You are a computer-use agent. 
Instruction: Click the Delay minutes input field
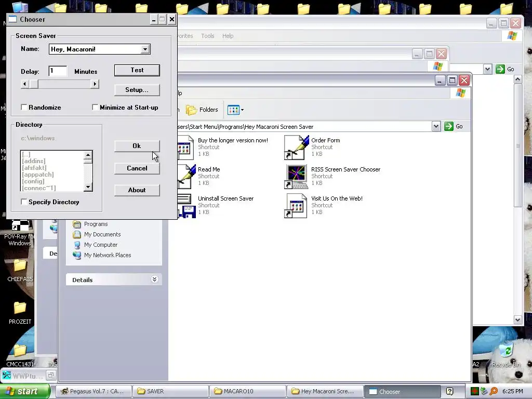coord(58,71)
